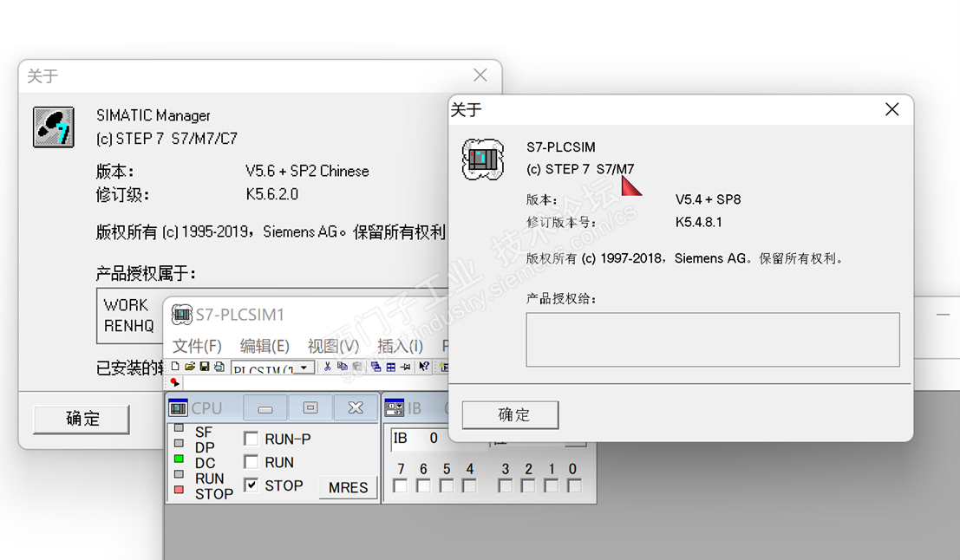Toggle input bit 3 checkbox in IB
The width and height of the screenshot is (960, 560).
tap(505, 485)
